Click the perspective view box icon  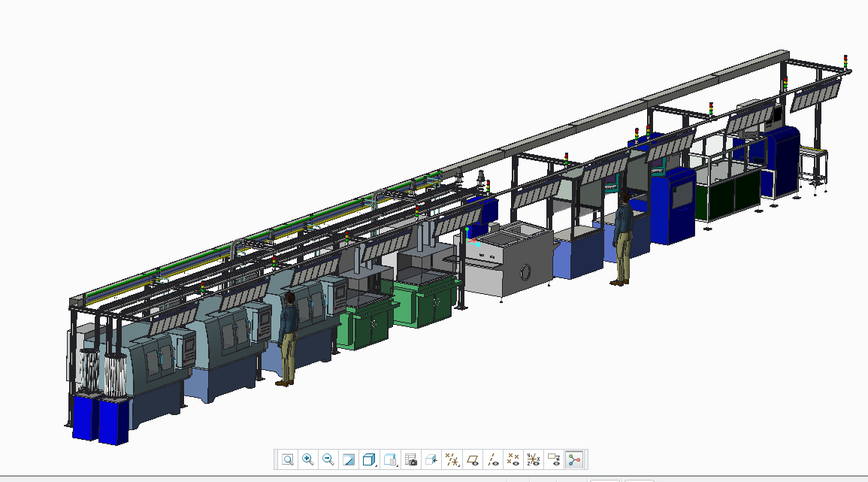[x=431, y=459]
